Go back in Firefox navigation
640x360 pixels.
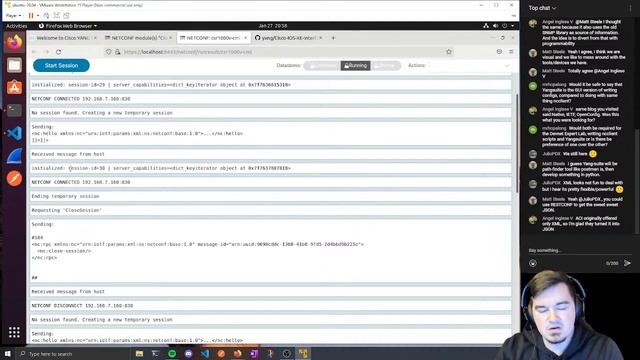click(34, 52)
